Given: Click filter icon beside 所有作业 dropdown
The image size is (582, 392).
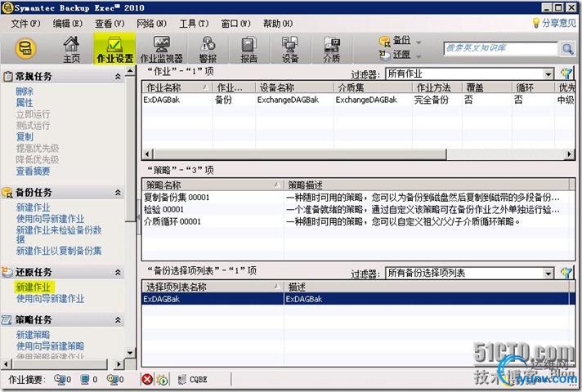Looking at the screenshot, I should tap(566, 73).
